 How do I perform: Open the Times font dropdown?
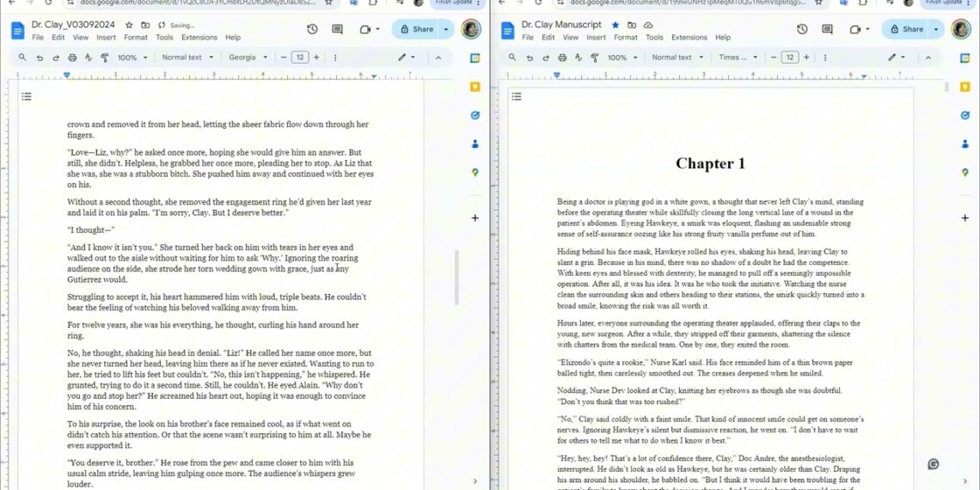[x=738, y=58]
